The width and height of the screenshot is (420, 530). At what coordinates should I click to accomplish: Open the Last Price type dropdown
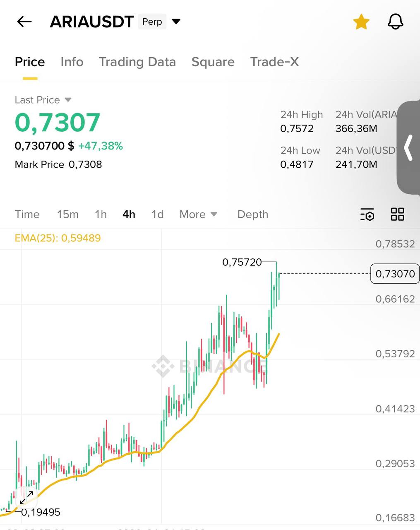click(x=68, y=100)
